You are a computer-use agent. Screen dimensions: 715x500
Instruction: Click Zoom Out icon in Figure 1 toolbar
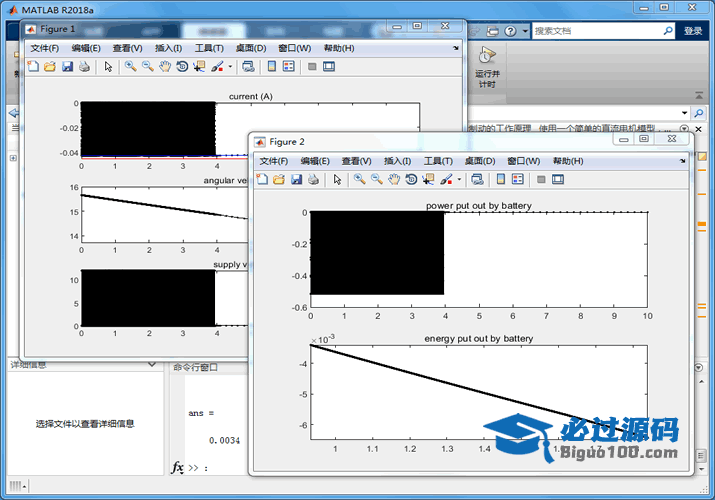[147, 67]
